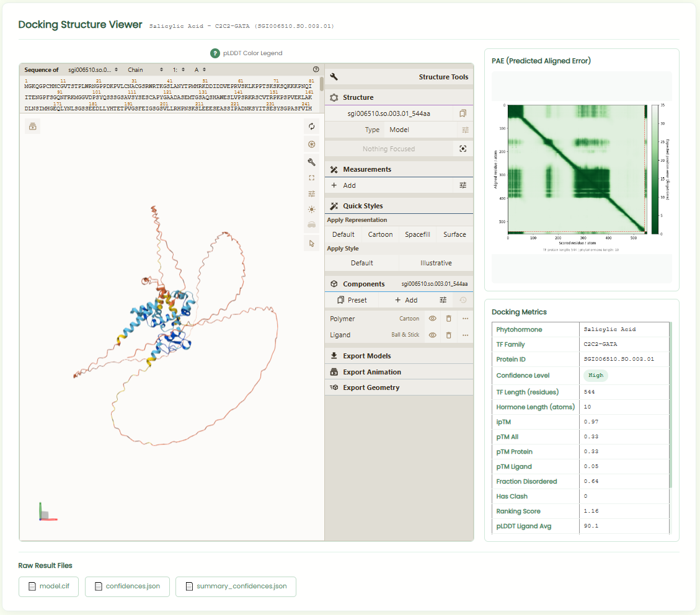This screenshot has height=615, width=700.
Task: Click the pLDDT Color Legend help icon
Action: tap(215, 53)
